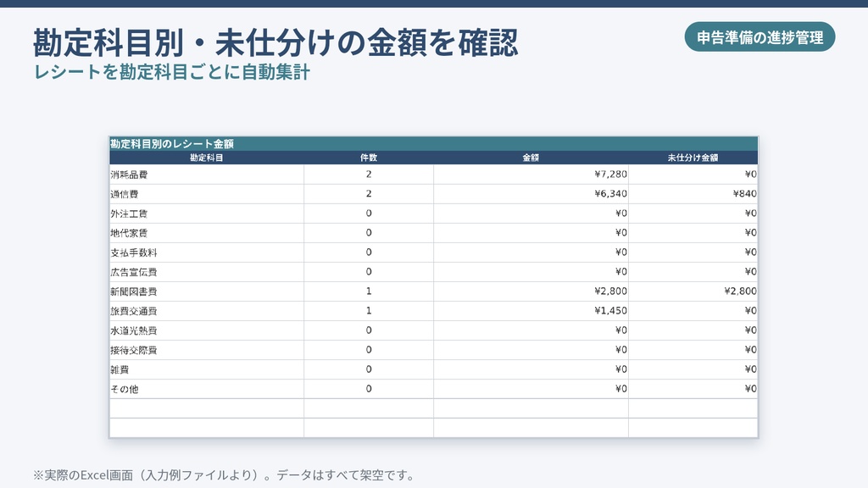Image resolution: width=868 pixels, height=488 pixels.
Task: Select the 接待交際費 row label
Action: point(134,350)
